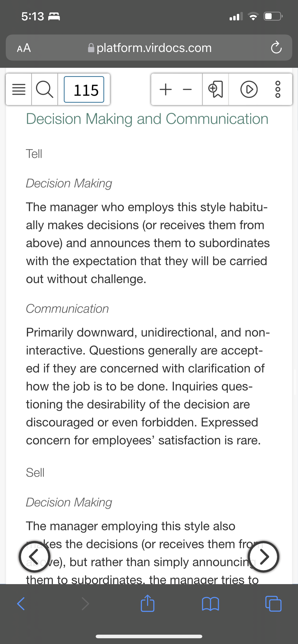Click the page number field showing 115

click(84, 90)
